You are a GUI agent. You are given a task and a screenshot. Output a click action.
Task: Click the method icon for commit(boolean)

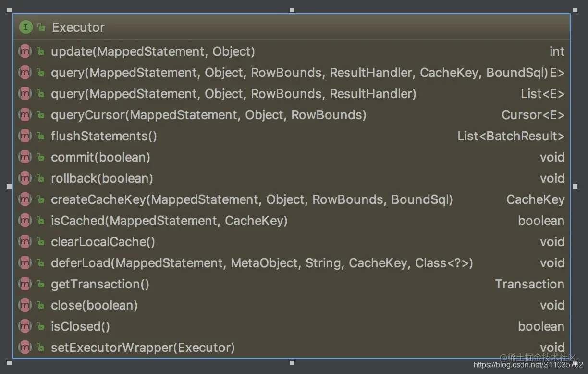tap(25, 157)
